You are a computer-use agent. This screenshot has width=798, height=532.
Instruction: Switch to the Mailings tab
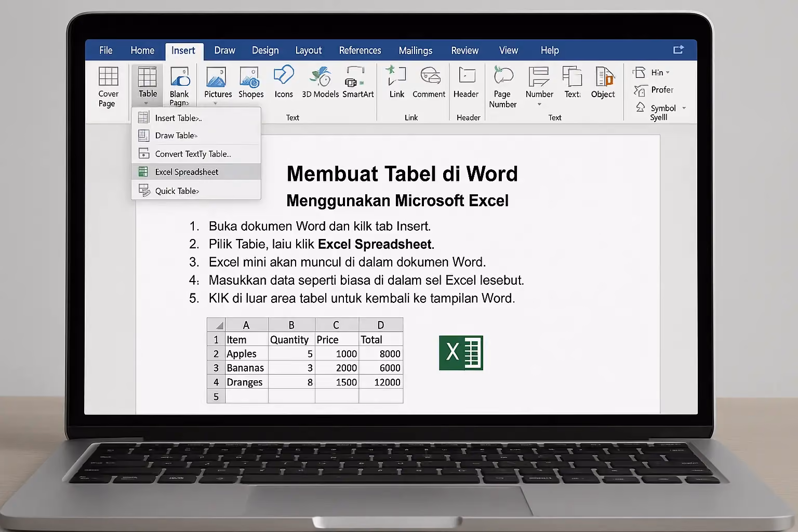tap(416, 50)
